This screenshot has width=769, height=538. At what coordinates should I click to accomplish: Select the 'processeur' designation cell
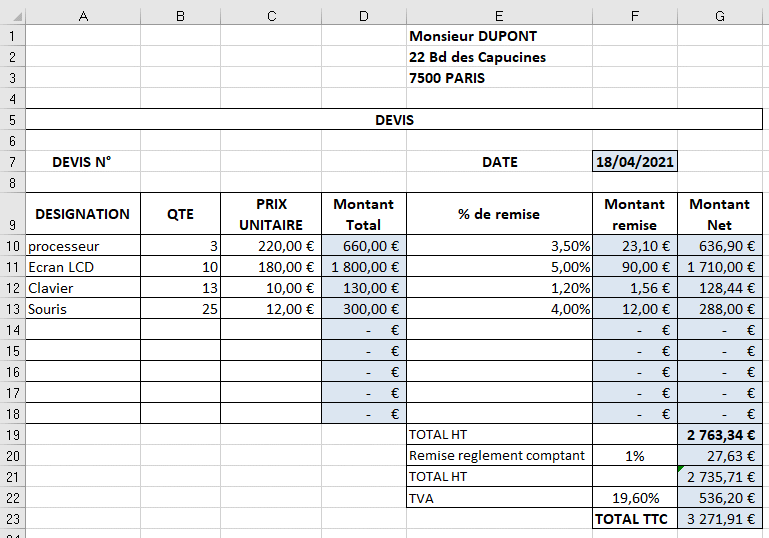[x=82, y=246]
